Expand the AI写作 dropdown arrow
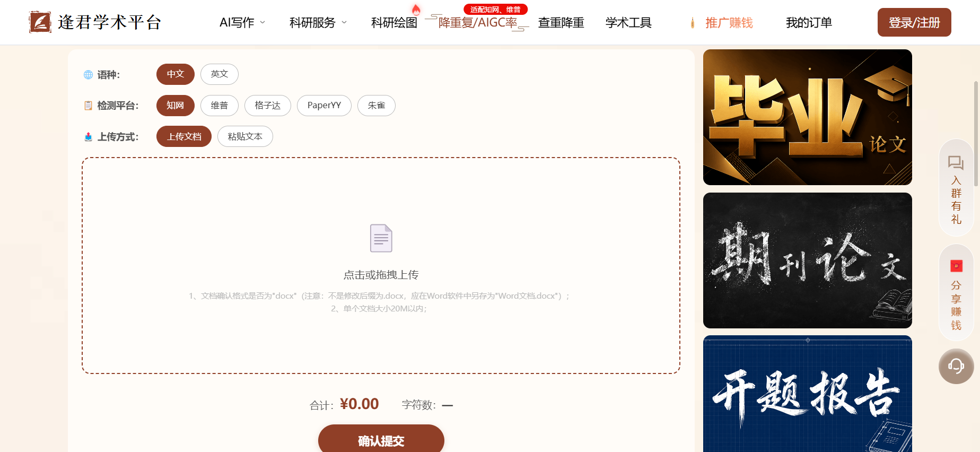 point(262,22)
